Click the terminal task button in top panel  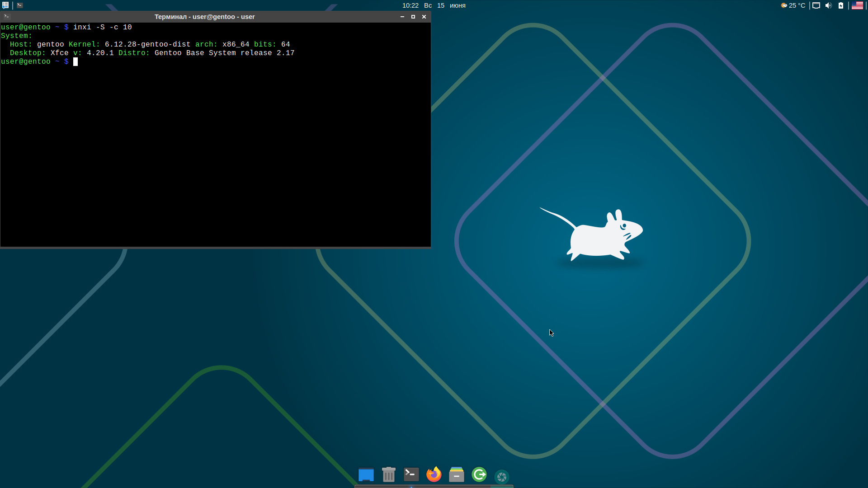point(20,5)
